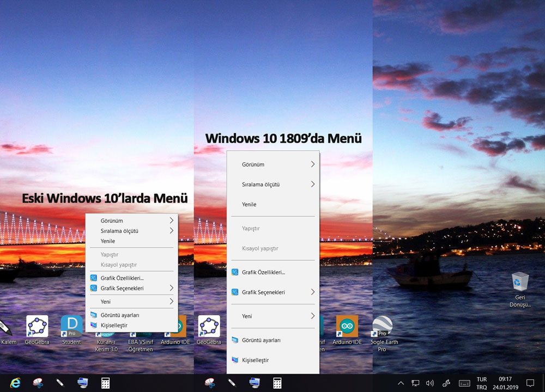Expand Grafik Seçenekleri arrow in compact old menu
The image size is (545, 392).
click(x=171, y=288)
